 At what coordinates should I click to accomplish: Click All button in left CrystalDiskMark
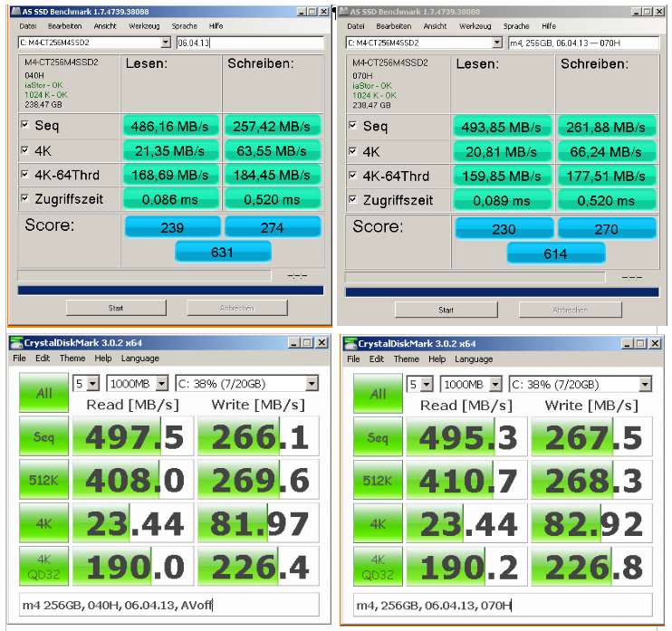pos(43,393)
